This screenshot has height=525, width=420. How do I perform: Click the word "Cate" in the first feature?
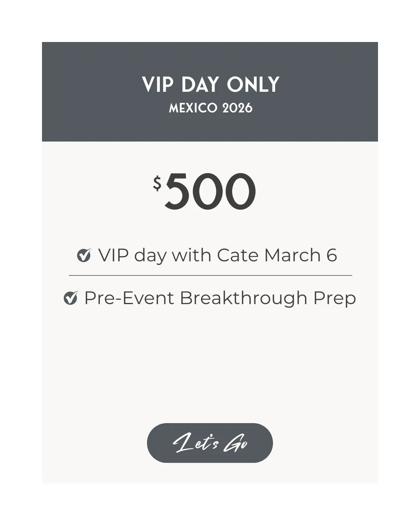(238, 255)
